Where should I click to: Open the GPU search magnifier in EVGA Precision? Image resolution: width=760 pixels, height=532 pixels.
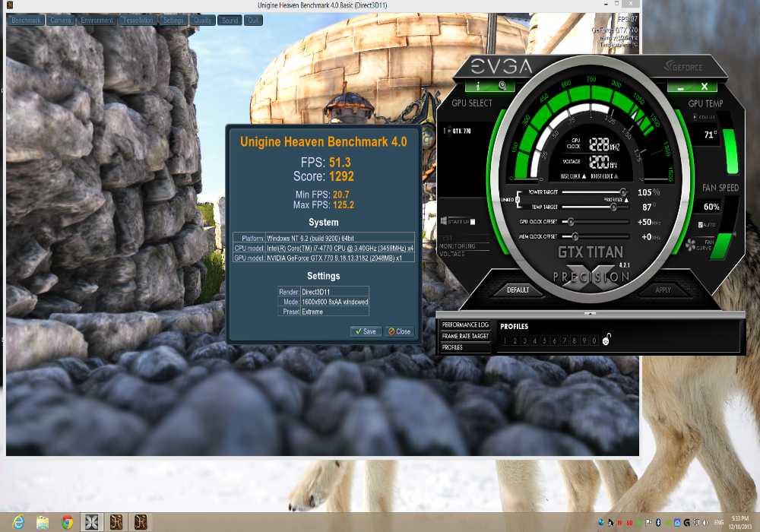[502, 86]
